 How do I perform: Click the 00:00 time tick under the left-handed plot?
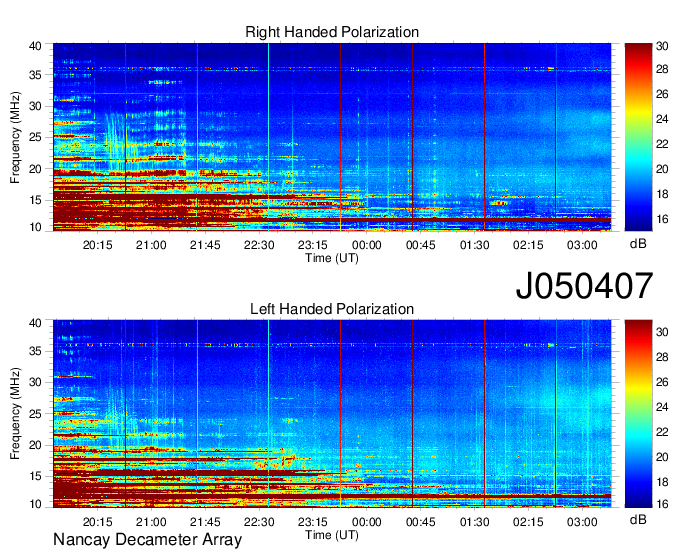tap(367, 522)
